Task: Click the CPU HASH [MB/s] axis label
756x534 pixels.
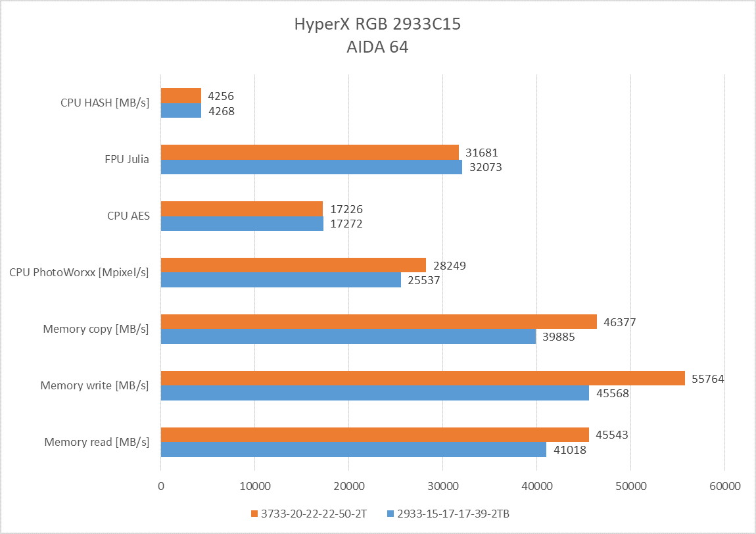Action: pyautogui.click(x=105, y=103)
